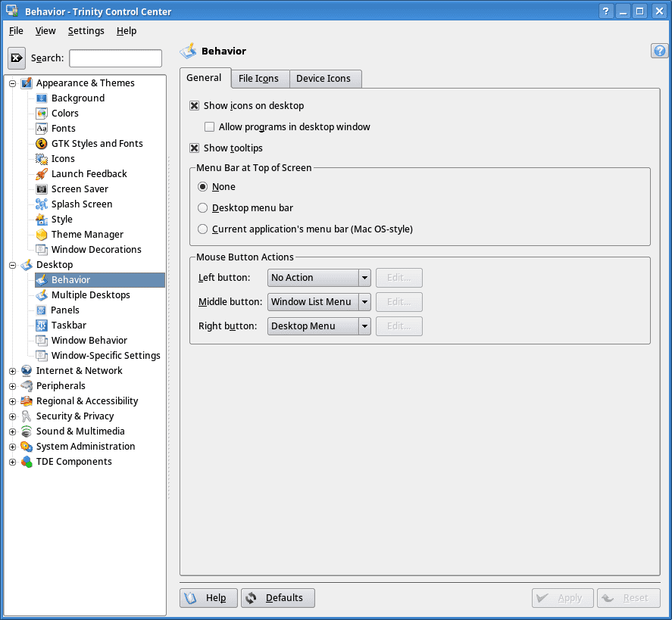Viewport: 672px width, 620px height.
Task: Enable Allow programs in desktop window
Action: [x=210, y=126]
